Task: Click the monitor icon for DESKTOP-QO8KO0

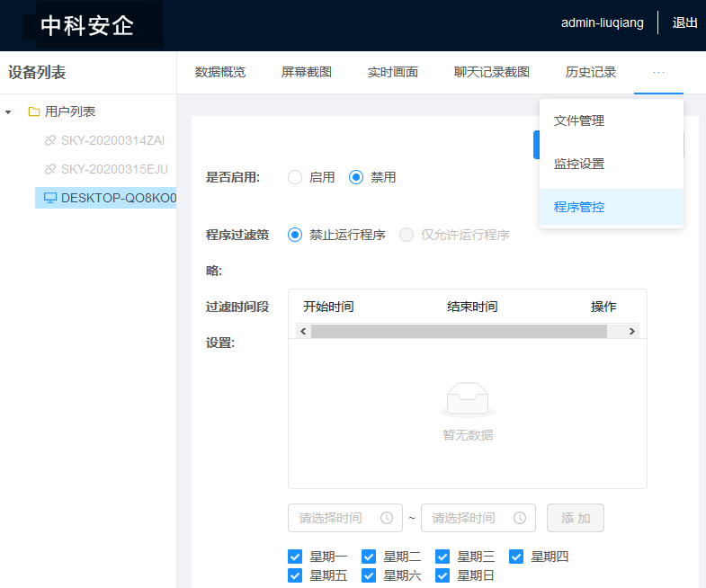Action: [50, 198]
